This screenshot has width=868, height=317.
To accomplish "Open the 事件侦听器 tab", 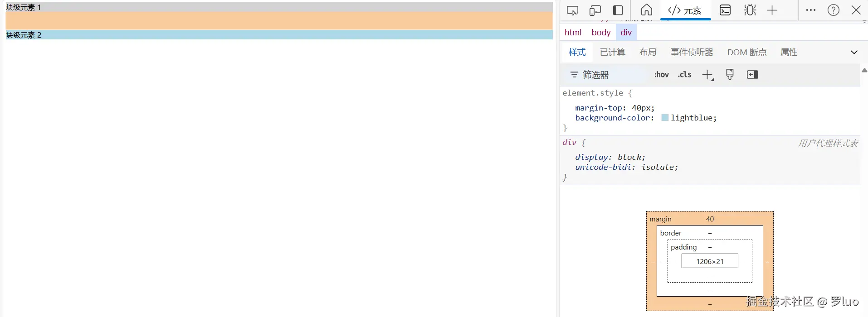I will pyautogui.click(x=692, y=52).
